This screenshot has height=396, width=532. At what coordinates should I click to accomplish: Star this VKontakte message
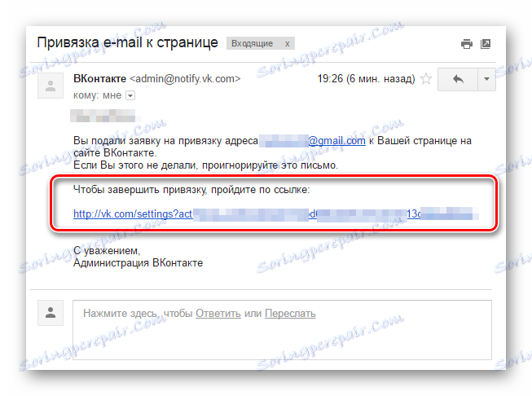pyautogui.click(x=426, y=79)
